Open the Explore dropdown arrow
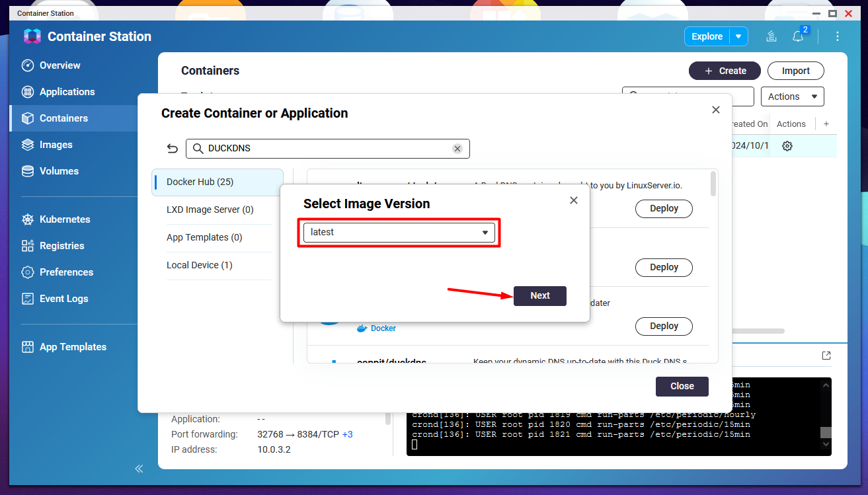Image resolution: width=868 pixels, height=495 pixels. pos(738,36)
